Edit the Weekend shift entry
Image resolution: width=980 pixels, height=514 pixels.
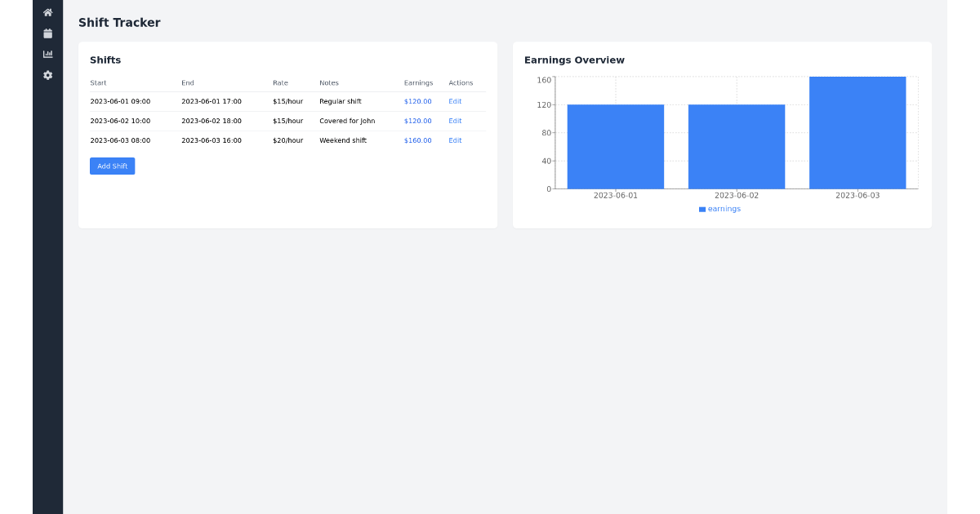point(455,140)
